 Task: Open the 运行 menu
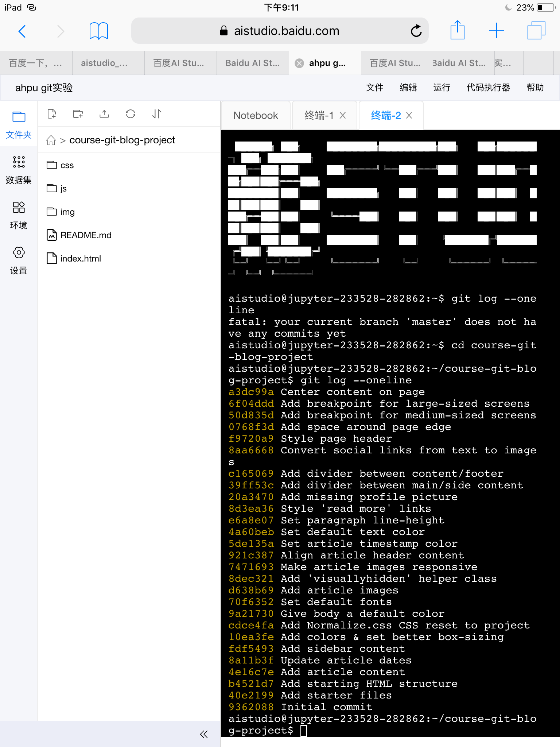click(x=442, y=88)
